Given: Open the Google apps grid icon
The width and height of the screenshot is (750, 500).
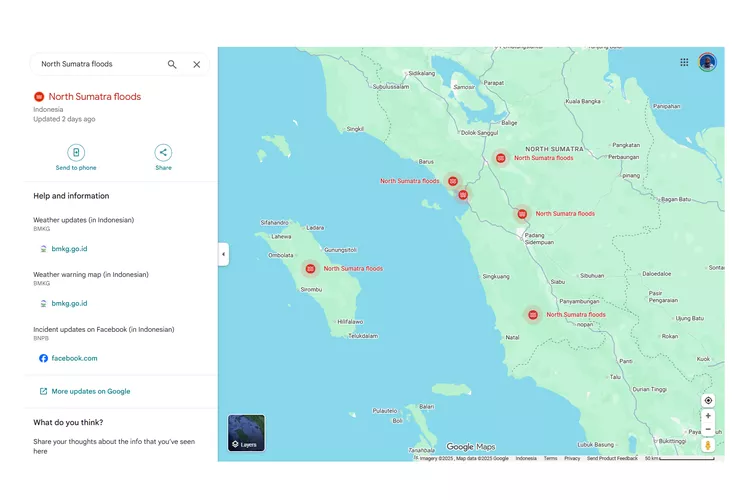Looking at the screenshot, I should pos(684,62).
